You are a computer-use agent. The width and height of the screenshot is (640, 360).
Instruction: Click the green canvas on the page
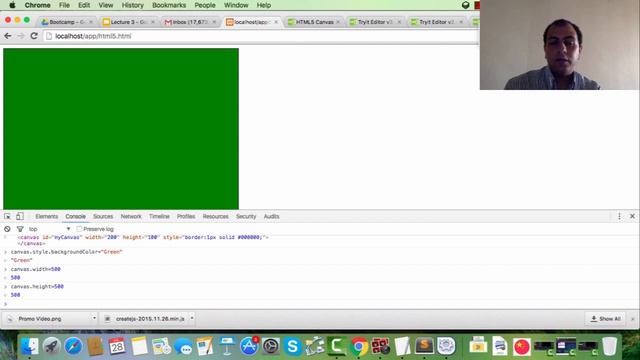[121, 129]
